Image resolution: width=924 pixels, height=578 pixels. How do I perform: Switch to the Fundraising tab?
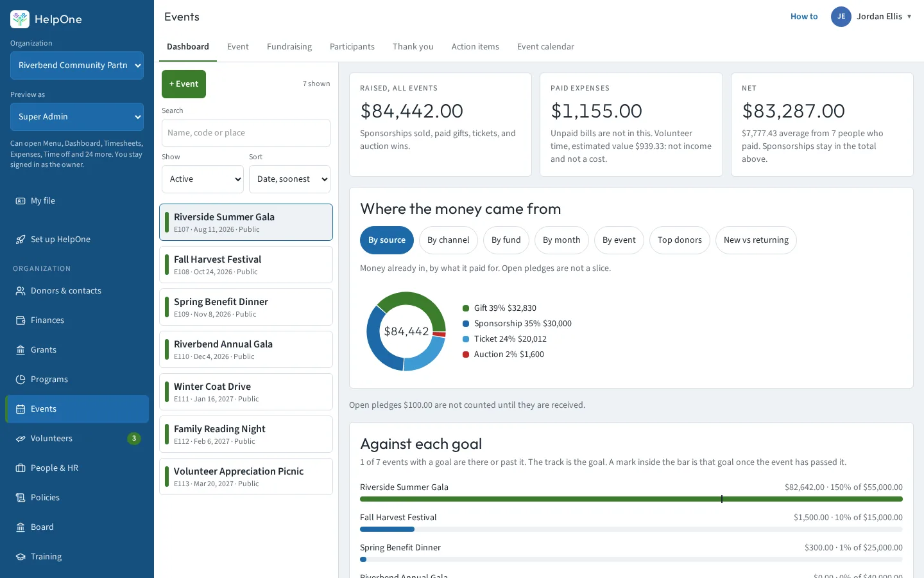289,47
